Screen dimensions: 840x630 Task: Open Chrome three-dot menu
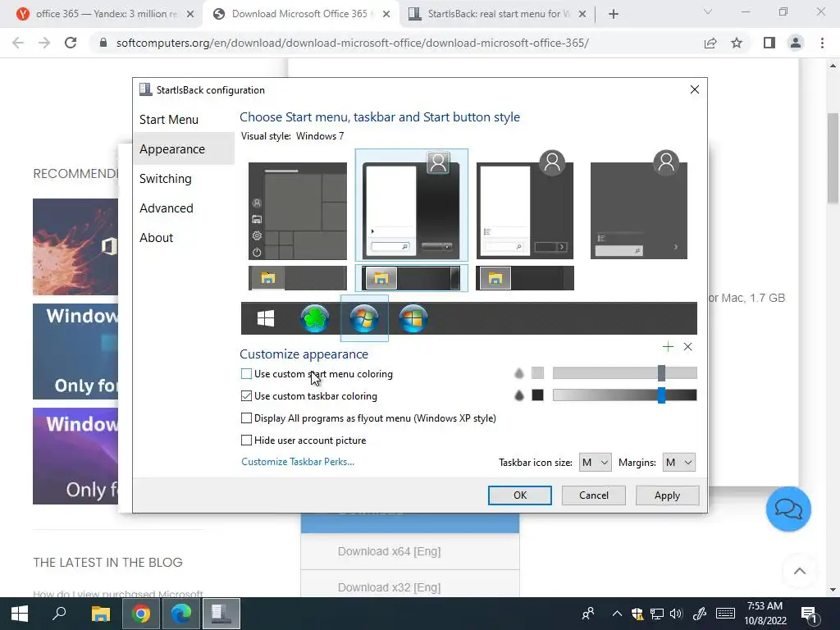[x=822, y=43]
